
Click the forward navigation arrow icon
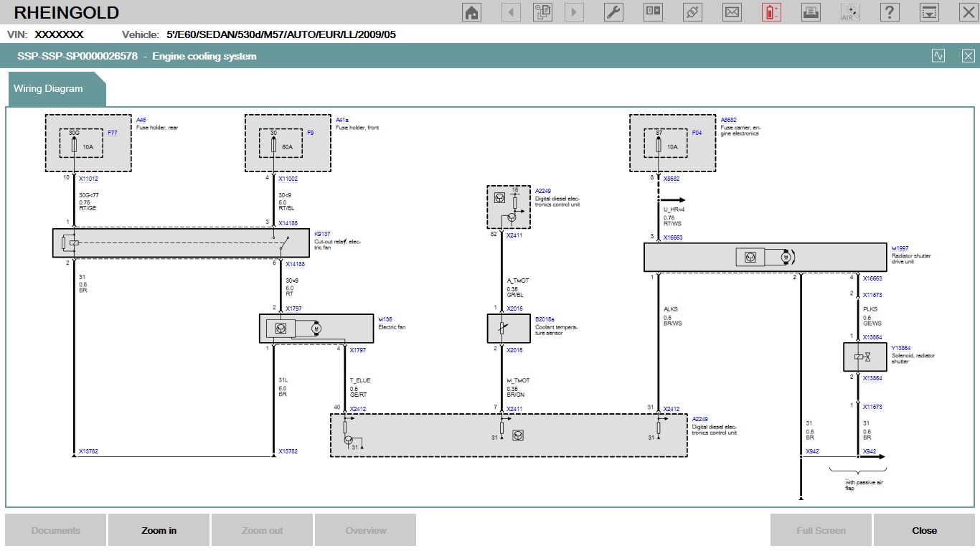[574, 12]
